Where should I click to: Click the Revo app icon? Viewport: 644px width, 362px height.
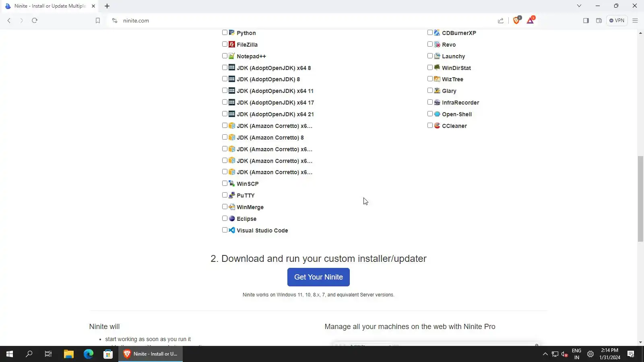tap(437, 44)
